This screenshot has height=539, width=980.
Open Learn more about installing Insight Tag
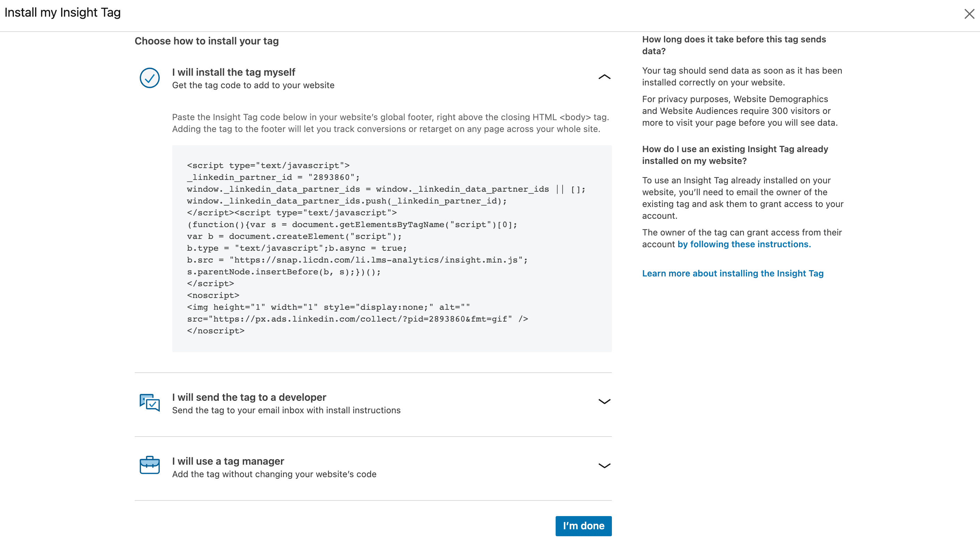pos(733,274)
